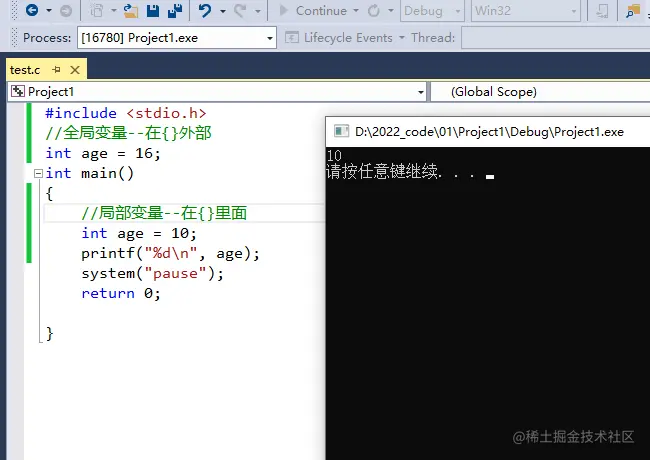Toggle the pin on the test.c tab
The image size is (650, 460).
point(56,70)
